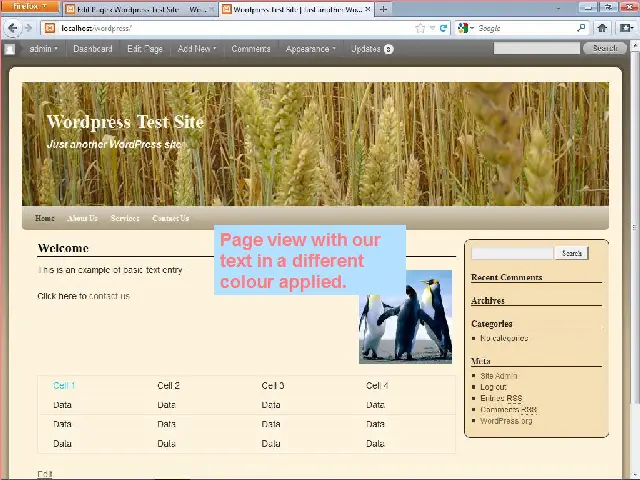Image resolution: width=640 pixels, height=480 pixels.
Task: Bookmark this page with the star icon
Action: pos(420,28)
